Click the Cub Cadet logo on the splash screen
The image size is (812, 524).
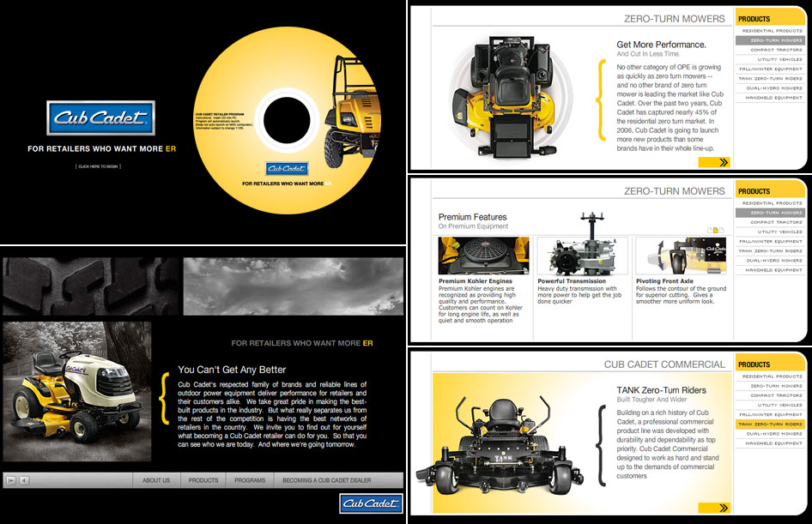coord(100,119)
